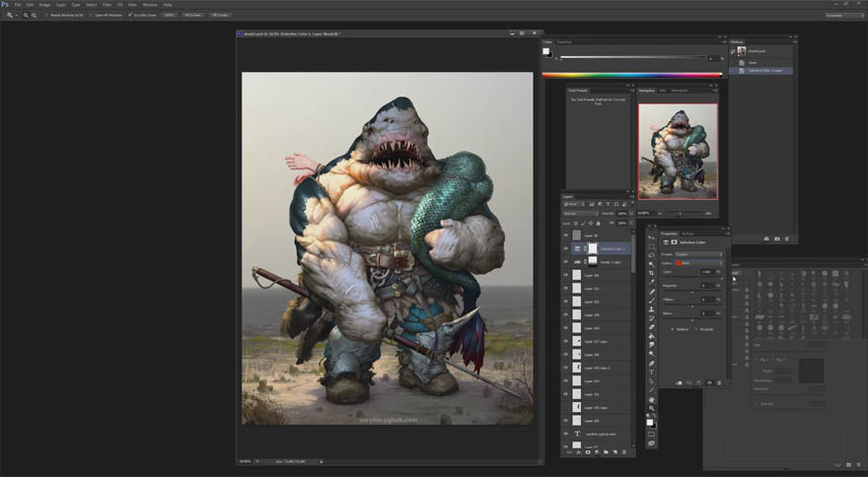This screenshot has height=477, width=868.
Task: Select the Eyedropper tool
Action: (652, 282)
